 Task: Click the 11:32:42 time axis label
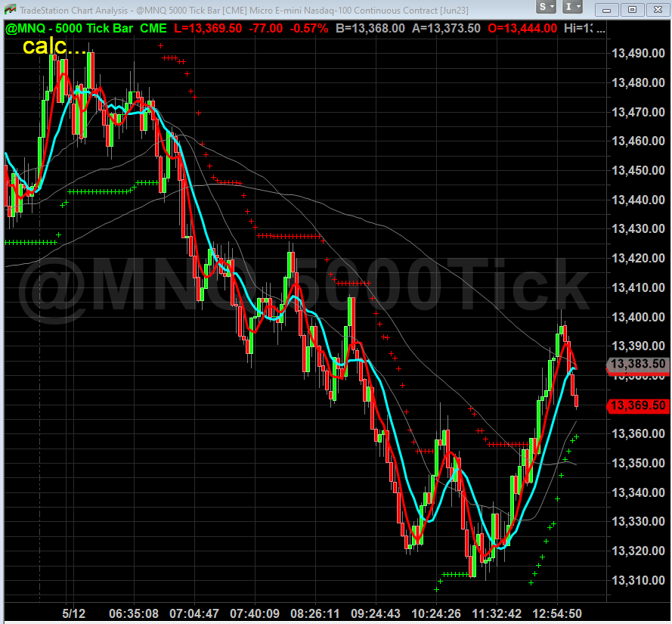(x=497, y=613)
